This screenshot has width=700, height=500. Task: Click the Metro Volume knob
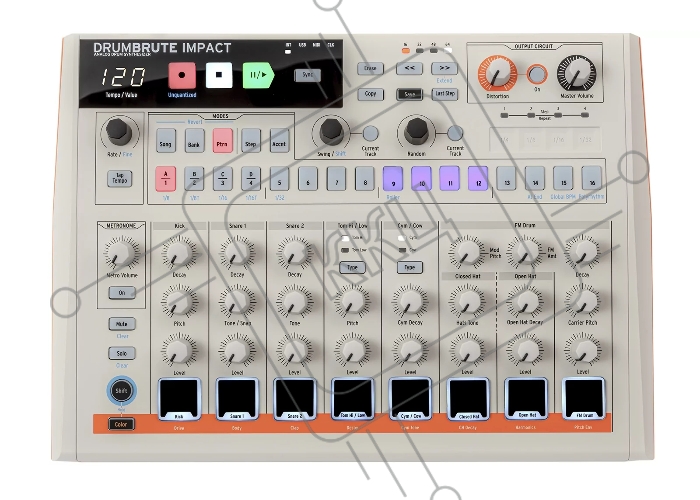click(x=121, y=253)
